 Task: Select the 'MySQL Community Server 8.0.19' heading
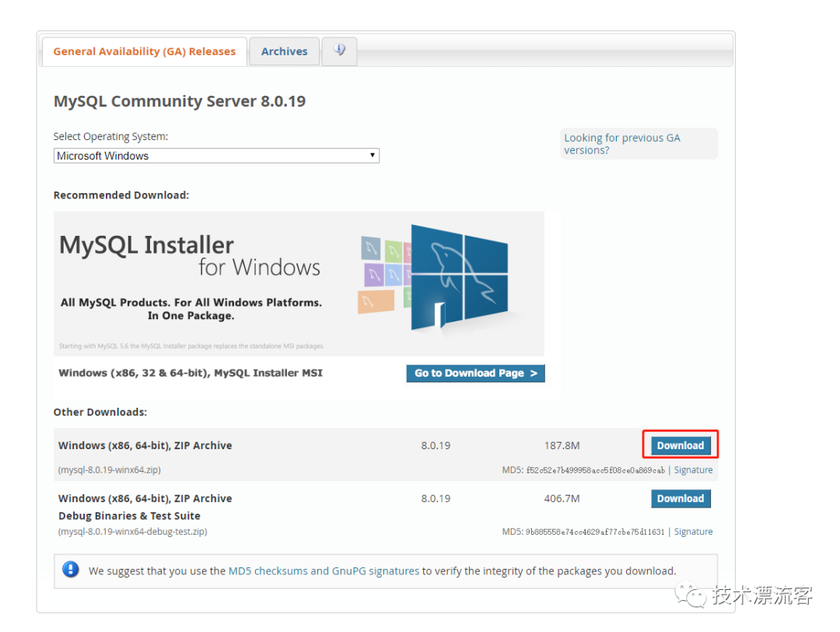click(x=180, y=101)
